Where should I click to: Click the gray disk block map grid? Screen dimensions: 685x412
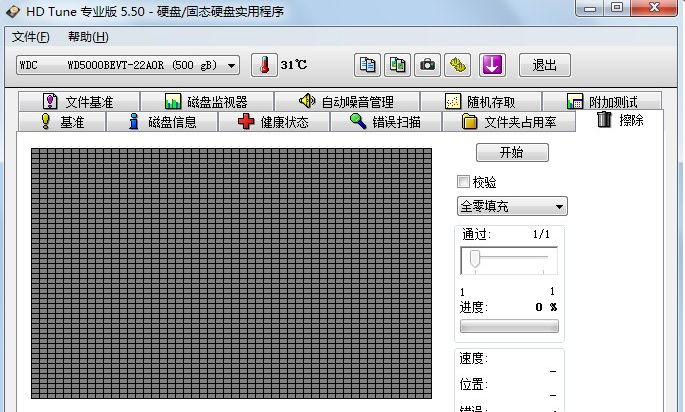click(x=232, y=273)
